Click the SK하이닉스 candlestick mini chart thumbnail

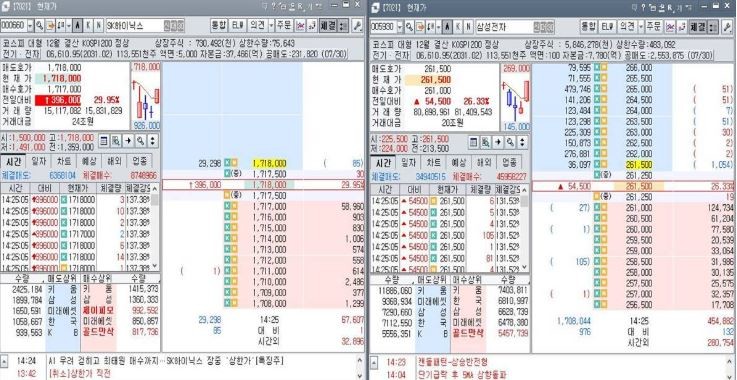pyautogui.click(x=145, y=96)
